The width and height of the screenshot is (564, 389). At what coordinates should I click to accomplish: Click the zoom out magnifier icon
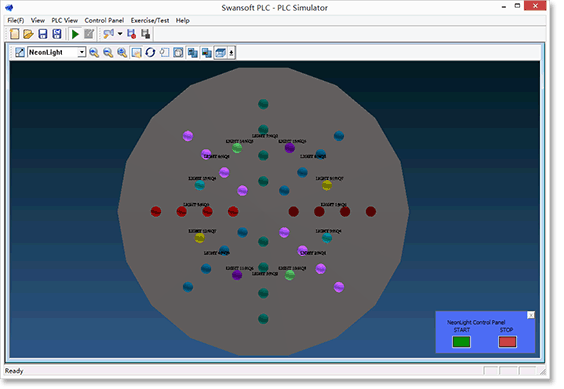[x=108, y=53]
